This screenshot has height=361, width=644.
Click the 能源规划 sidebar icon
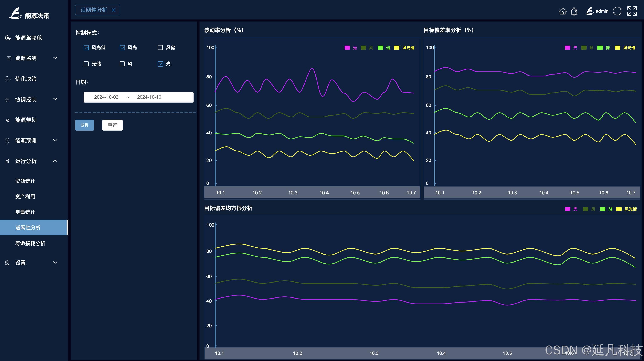(8, 120)
